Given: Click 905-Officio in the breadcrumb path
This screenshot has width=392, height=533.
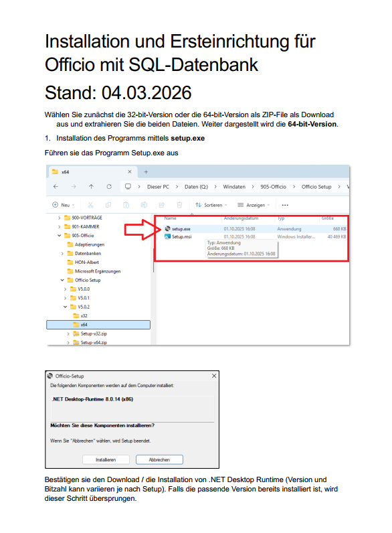Looking at the screenshot, I should point(273,187).
